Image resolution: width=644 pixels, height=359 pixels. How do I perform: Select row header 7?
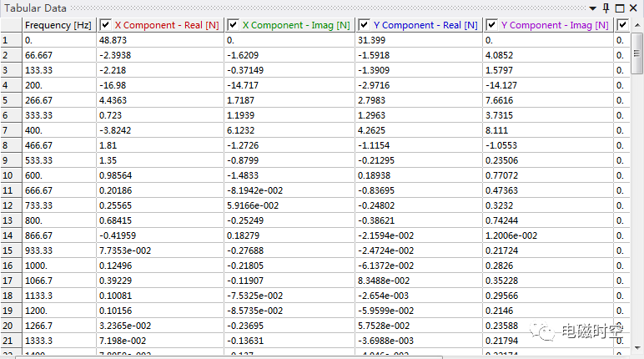click(11, 130)
